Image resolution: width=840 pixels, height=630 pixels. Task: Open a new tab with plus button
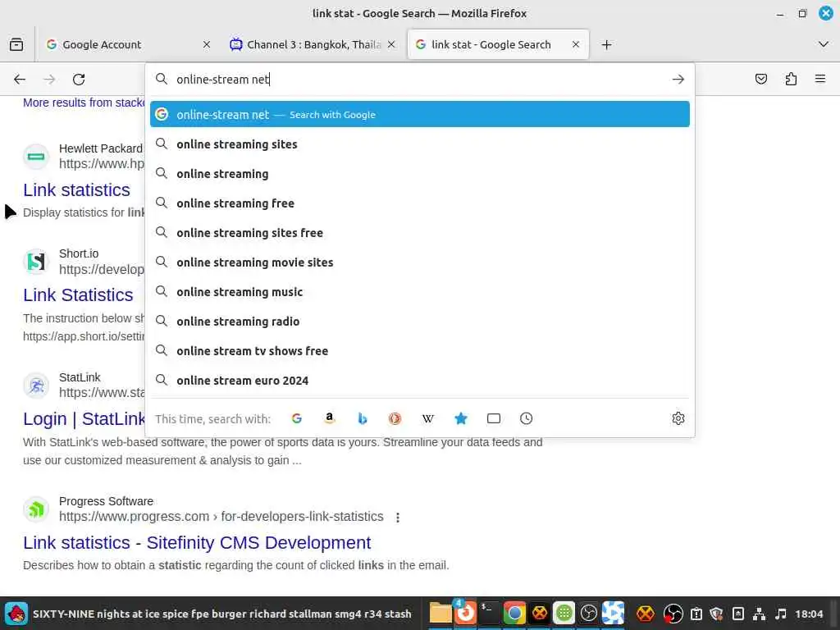point(606,45)
